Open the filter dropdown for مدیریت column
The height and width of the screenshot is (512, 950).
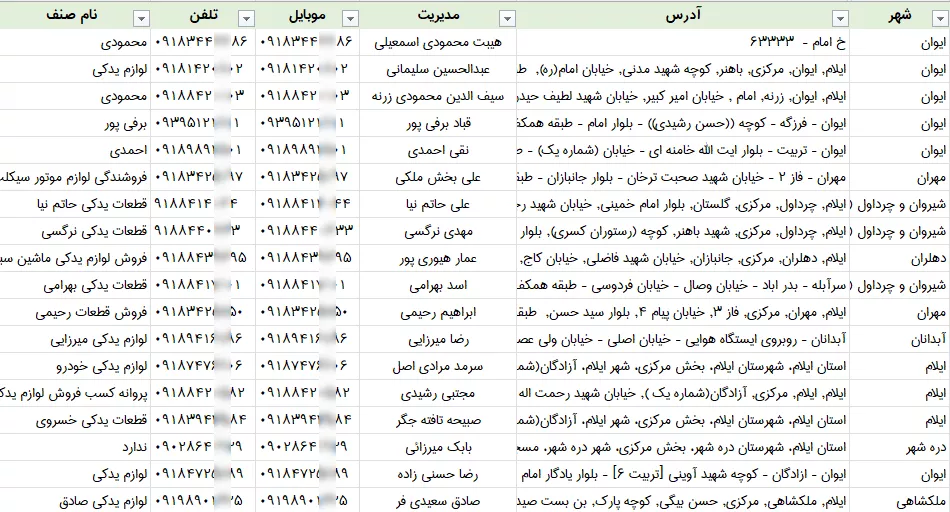(507, 19)
